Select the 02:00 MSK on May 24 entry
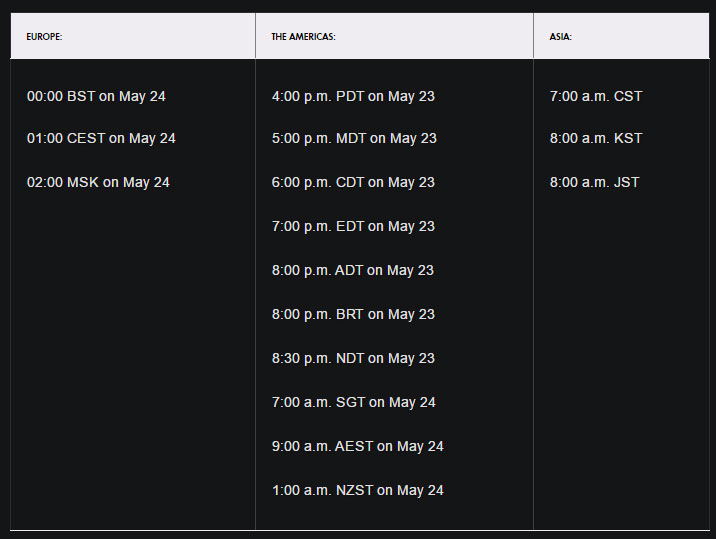This screenshot has width=716, height=539. 98,183
